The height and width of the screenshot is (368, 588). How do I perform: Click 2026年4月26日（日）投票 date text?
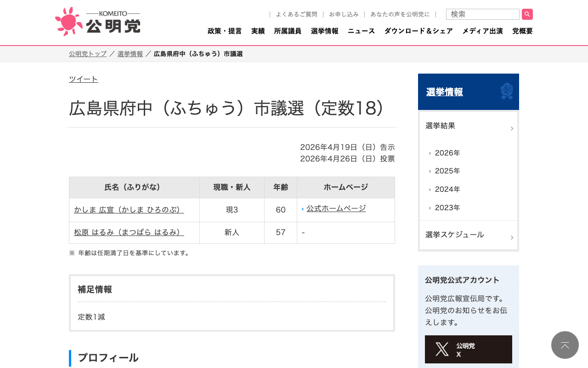pyautogui.click(x=347, y=159)
